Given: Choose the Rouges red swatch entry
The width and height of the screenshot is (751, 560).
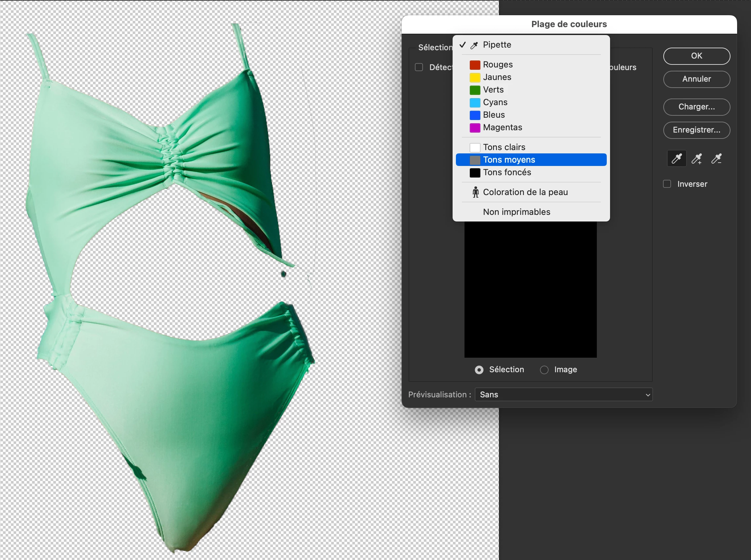Looking at the screenshot, I should coord(497,64).
